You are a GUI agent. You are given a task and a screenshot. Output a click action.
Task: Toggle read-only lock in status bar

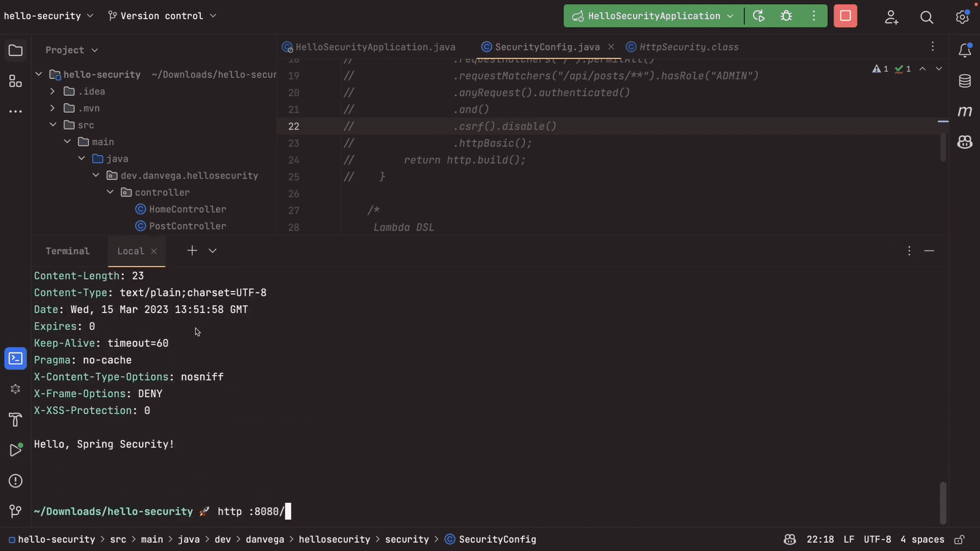(x=959, y=539)
